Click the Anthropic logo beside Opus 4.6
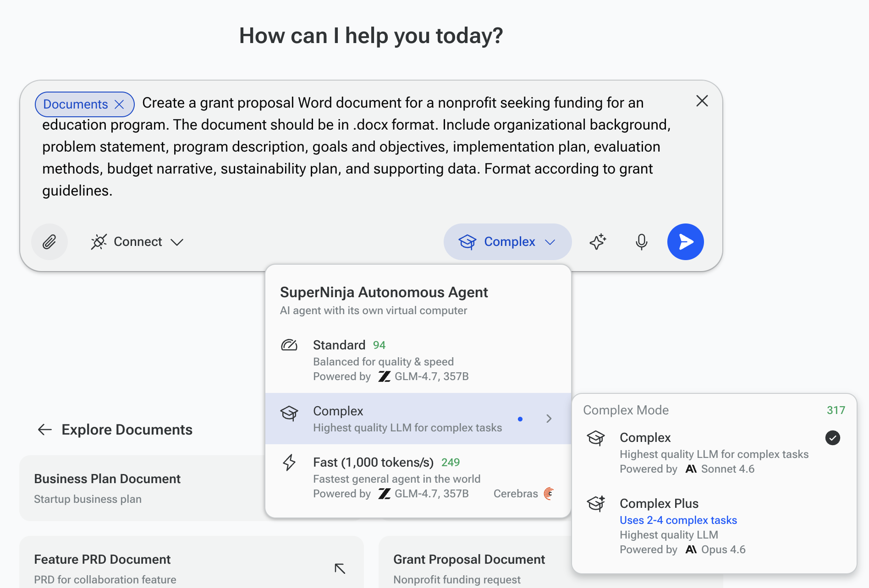Image resolution: width=869 pixels, height=588 pixels. 691,550
